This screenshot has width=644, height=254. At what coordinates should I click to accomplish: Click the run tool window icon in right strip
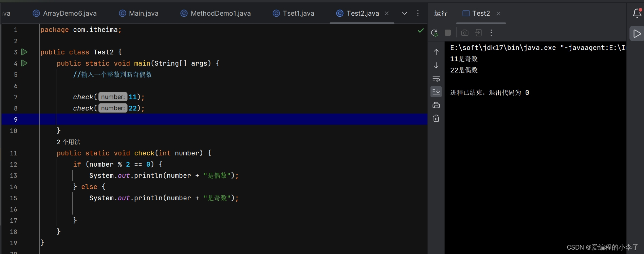coord(637,33)
